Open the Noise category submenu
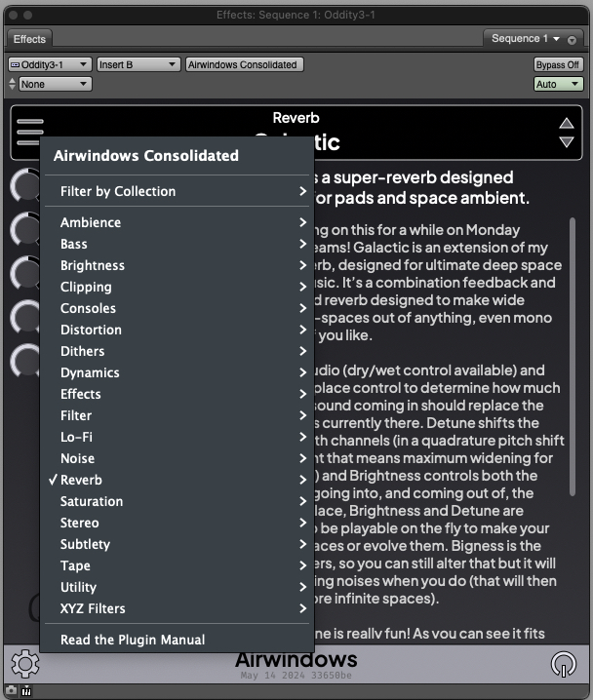The image size is (593, 700). tap(177, 458)
